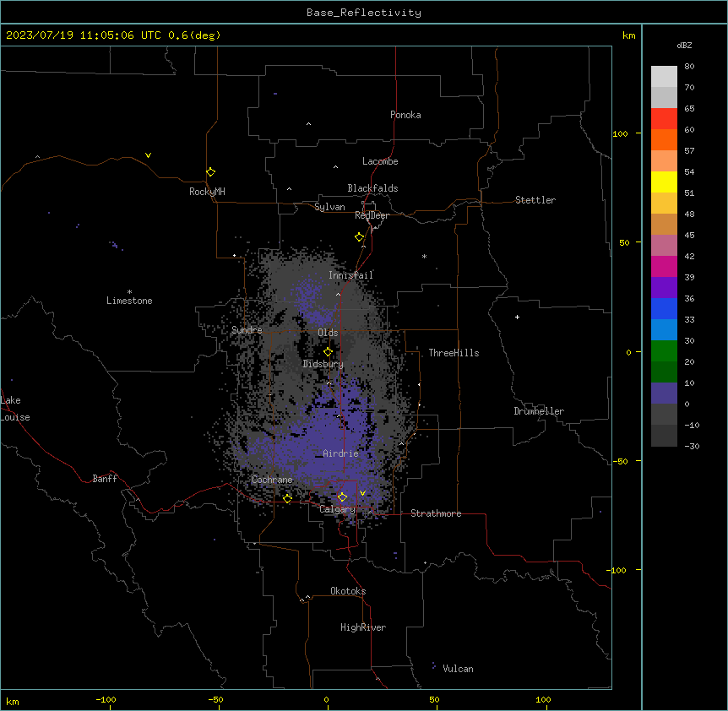Select the yellow 51-54 dBZ legend swatch
The width and height of the screenshot is (728, 711).
[x=664, y=182]
